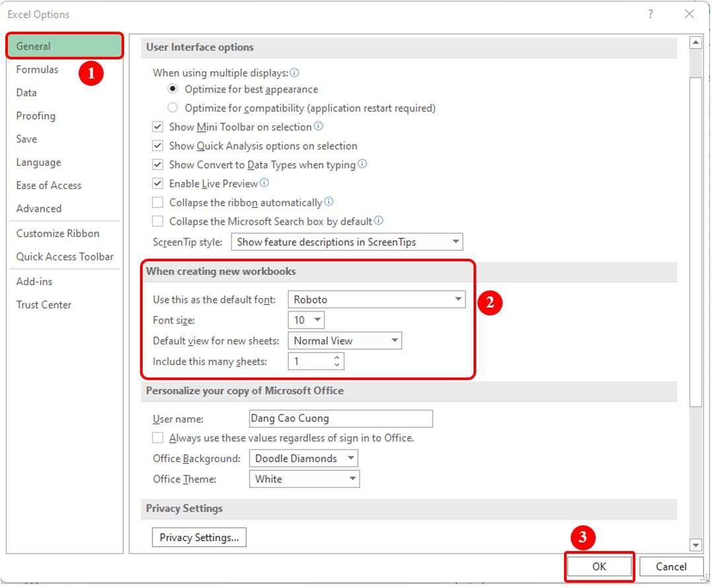
Task: Open the Help question mark icon
Action: [x=650, y=14]
